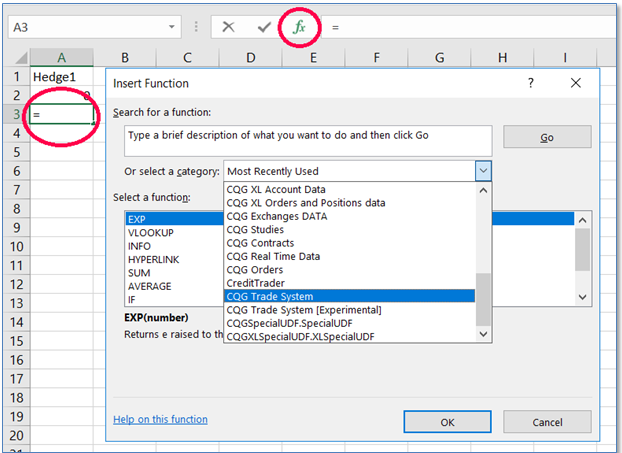Click the category list scrollbar thumb
This screenshot has height=453, width=622.
click(x=483, y=299)
